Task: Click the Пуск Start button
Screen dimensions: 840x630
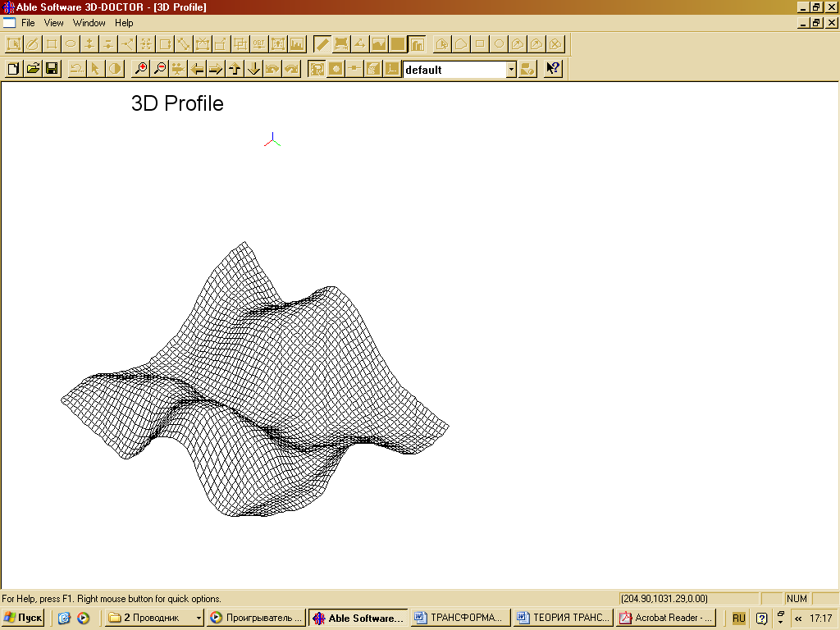Action: (23, 618)
